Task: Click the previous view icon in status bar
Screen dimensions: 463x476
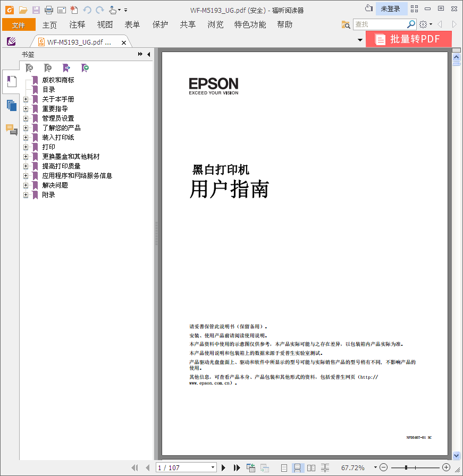Action: pyautogui.click(x=251, y=468)
